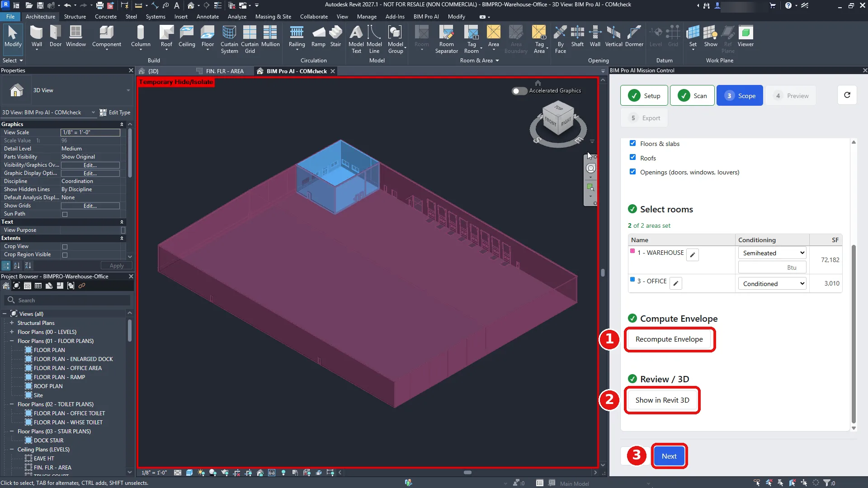Click the blue Next button
This screenshot has height=488, width=868.
(669, 456)
